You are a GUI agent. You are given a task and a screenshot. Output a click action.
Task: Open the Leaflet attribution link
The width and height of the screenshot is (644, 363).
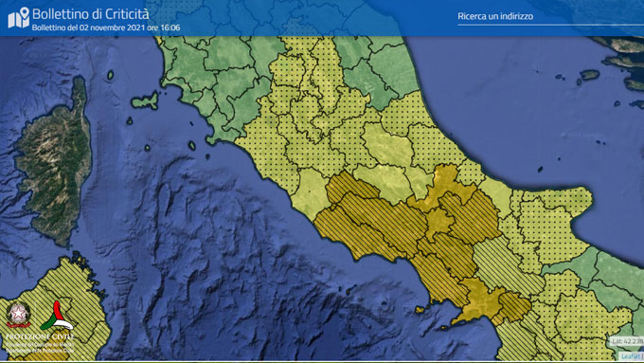(x=630, y=356)
